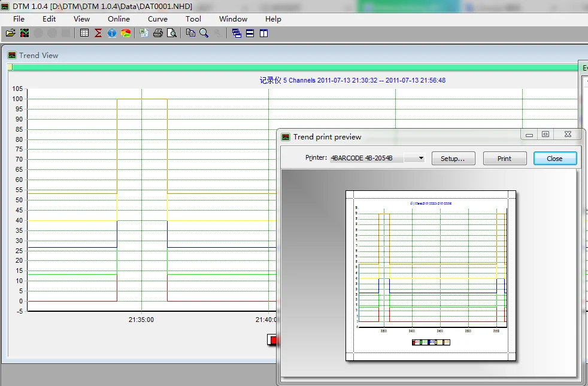This screenshot has width=588, height=386.
Task: Click the green timeline bar above the chart
Action: [x=295, y=68]
